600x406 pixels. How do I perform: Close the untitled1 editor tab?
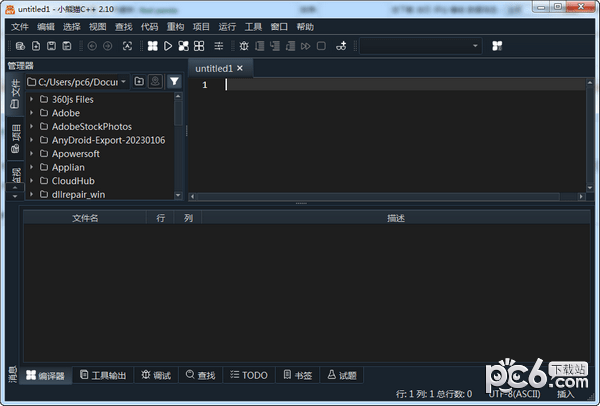pyautogui.click(x=240, y=68)
